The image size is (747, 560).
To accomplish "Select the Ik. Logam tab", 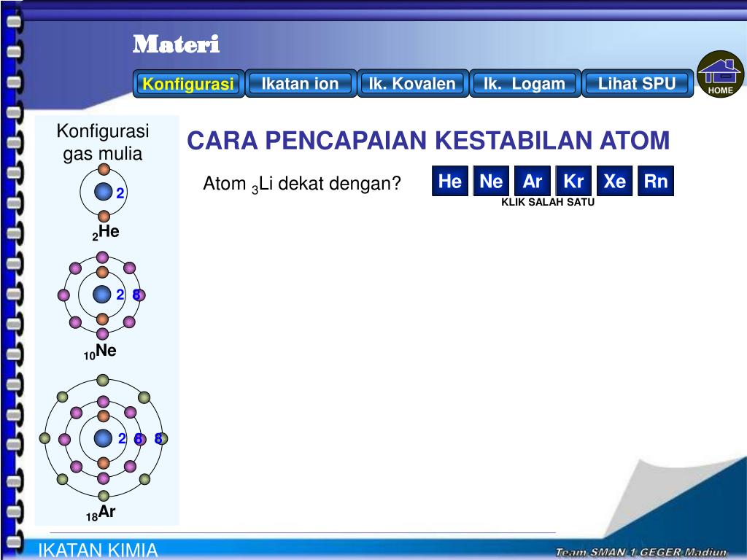I will point(525,84).
